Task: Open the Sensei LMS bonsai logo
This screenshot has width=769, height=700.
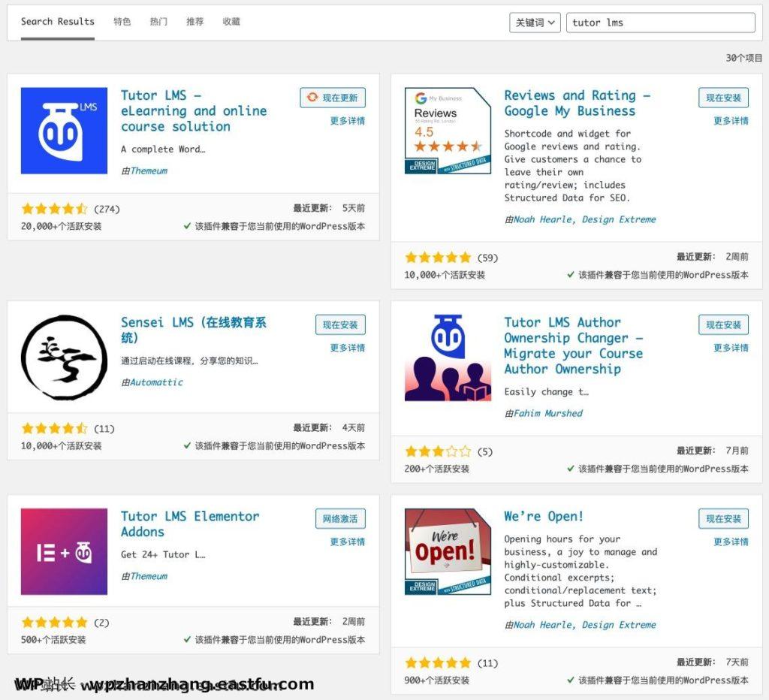Action: (64, 358)
